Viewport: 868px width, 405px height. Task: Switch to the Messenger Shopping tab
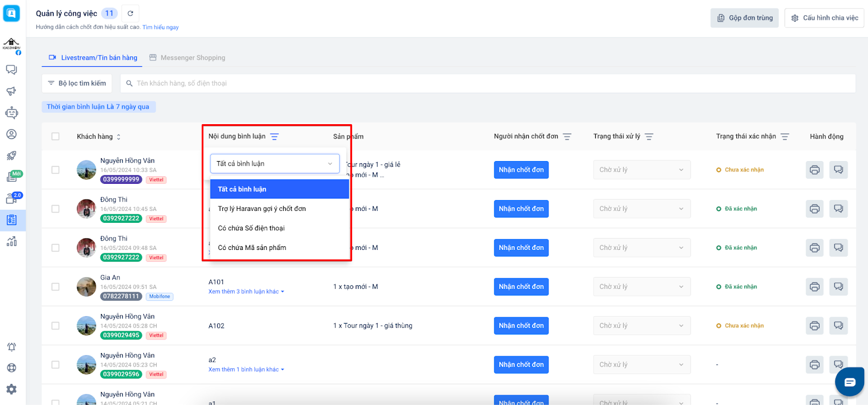(187, 58)
